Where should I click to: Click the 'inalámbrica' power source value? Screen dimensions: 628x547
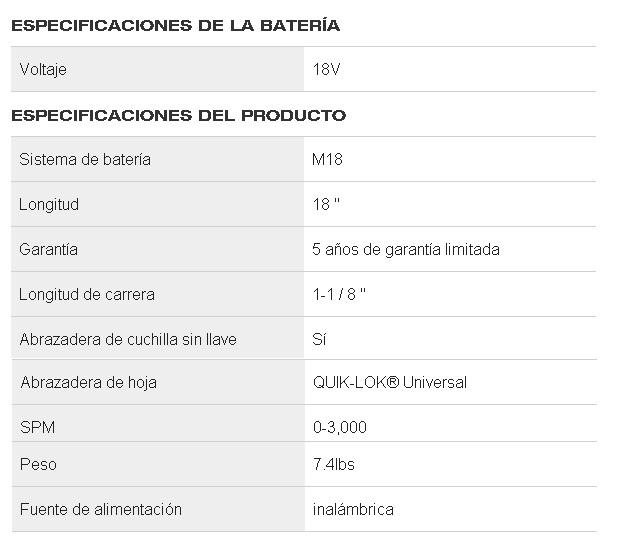click(x=353, y=509)
